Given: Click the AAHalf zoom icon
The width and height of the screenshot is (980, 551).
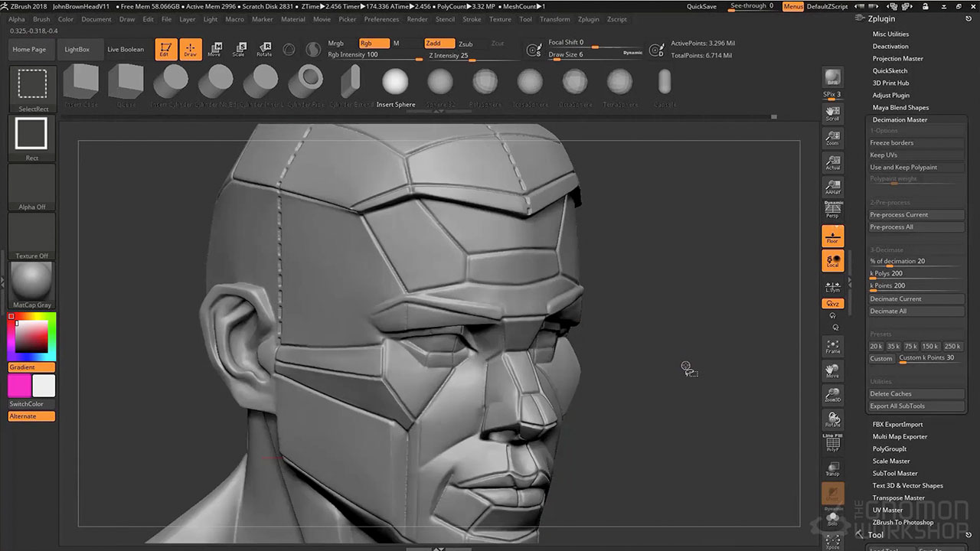Looking at the screenshot, I should click(x=832, y=187).
